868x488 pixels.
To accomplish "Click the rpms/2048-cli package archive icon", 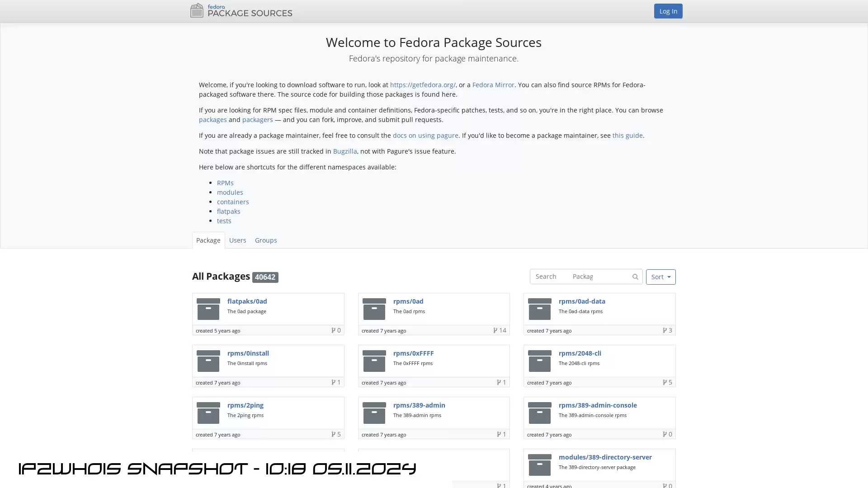I will 540,361.
